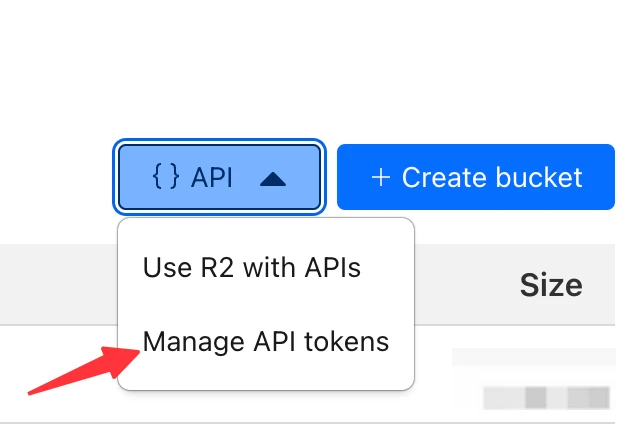Screen dimensions: 630x430
Task: Collapse the API menu using the caret arrow
Action: 273,178
